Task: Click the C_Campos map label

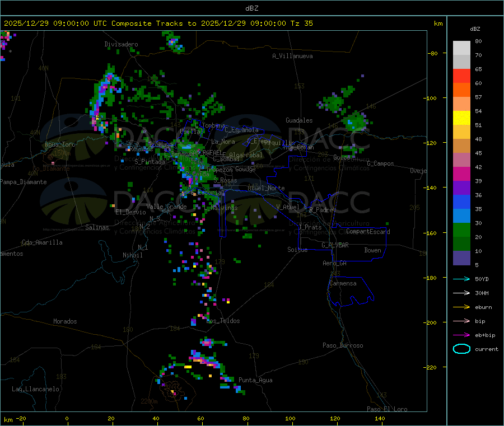Action: (381, 163)
